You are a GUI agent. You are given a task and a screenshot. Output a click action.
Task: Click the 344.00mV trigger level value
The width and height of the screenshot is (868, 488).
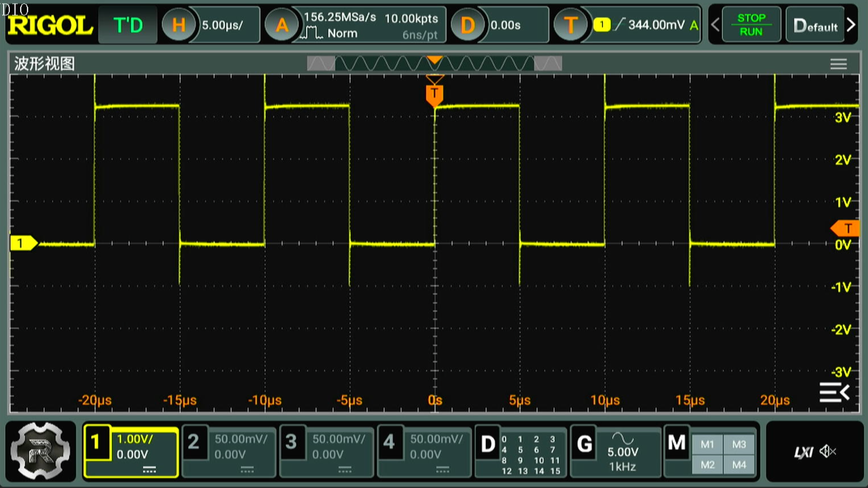coord(656,25)
